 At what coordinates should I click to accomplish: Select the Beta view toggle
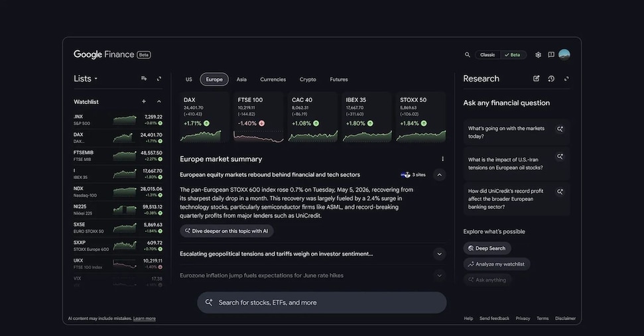pyautogui.click(x=513, y=54)
